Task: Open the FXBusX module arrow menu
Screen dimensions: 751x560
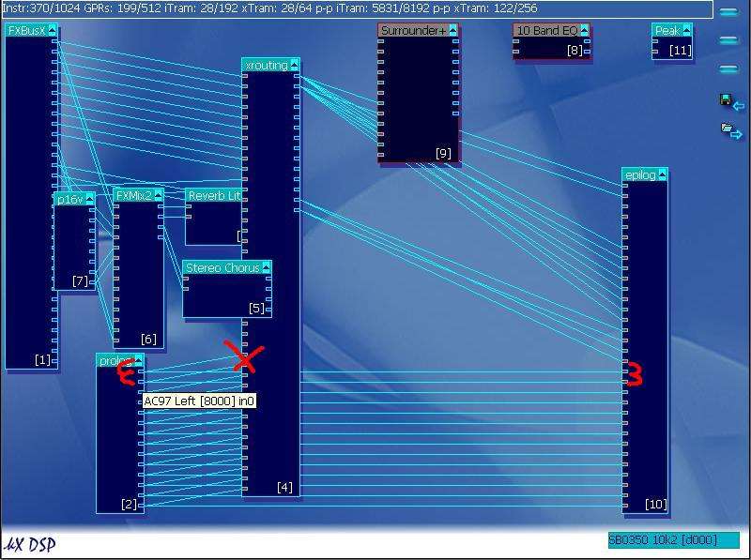Action: [x=53, y=30]
